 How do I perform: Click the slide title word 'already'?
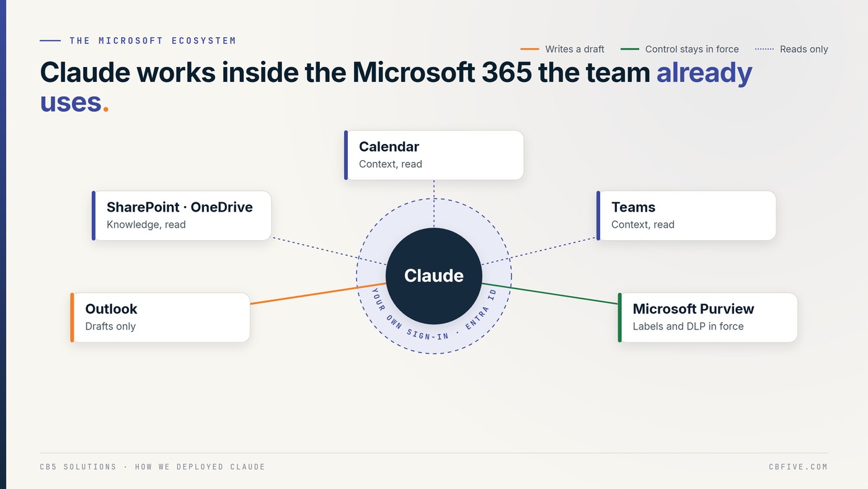coord(704,73)
